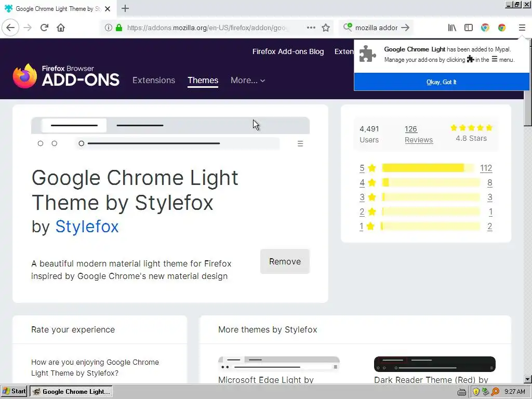Image resolution: width=532 pixels, height=399 pixels.
Task: Click the 9:27 AM clock in the taskbar
Action: click(x=514, y=392)
